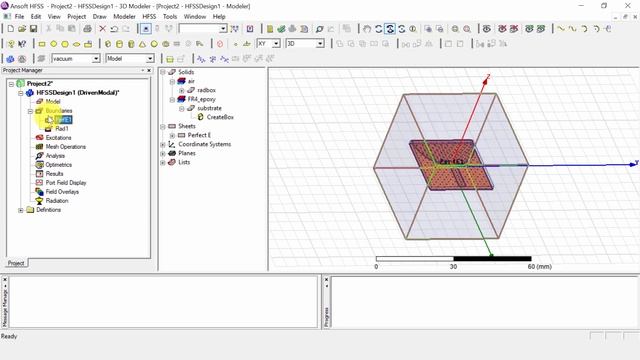
Task: Select the Excitations tree item
Action: point(58,138)
